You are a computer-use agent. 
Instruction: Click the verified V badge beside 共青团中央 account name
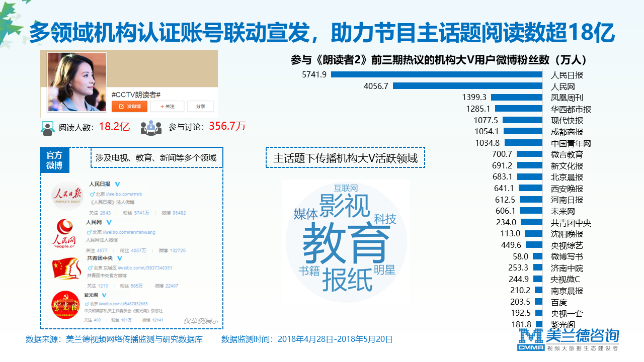[x=120, y=258]
